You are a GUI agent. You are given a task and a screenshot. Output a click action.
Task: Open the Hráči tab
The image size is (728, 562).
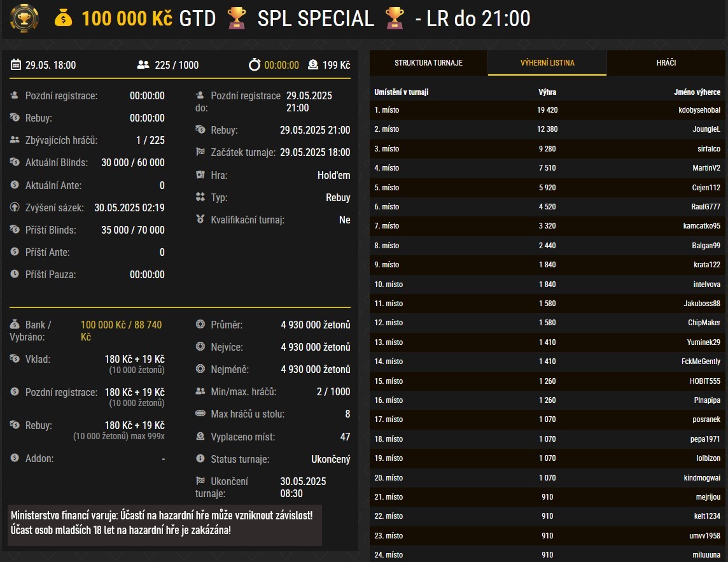coord(666,63)
